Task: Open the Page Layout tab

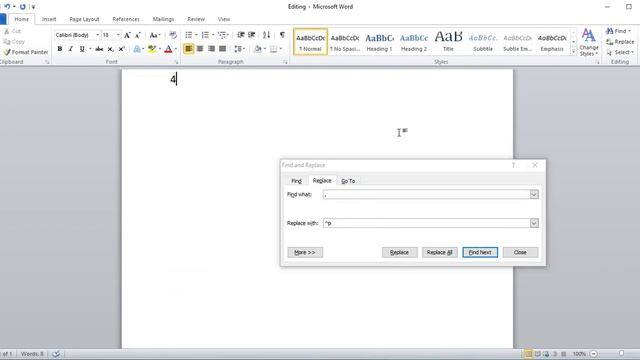Action: [x=84, y=19]
